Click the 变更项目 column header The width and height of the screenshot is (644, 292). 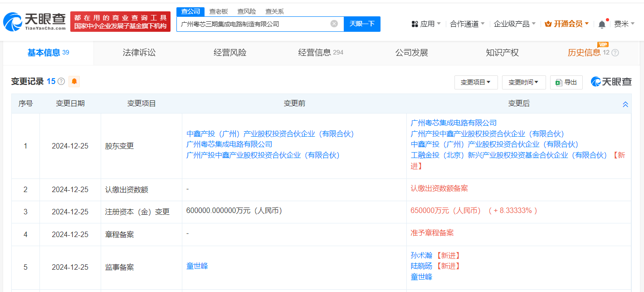coord(141,104)
